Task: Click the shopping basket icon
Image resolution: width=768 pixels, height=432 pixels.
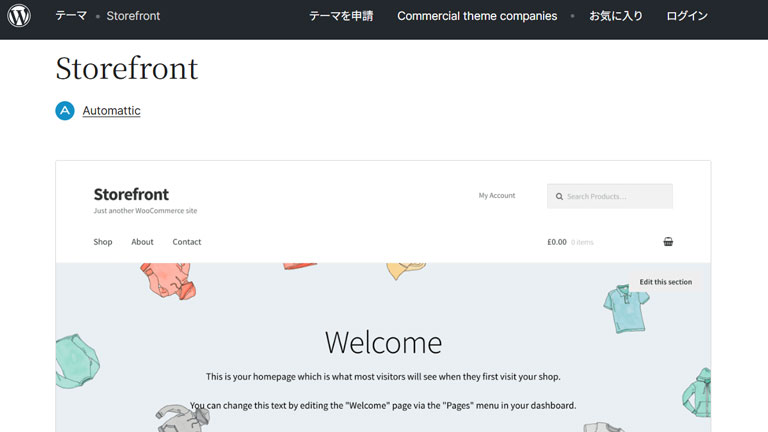Action: click(x=668, y=241)
